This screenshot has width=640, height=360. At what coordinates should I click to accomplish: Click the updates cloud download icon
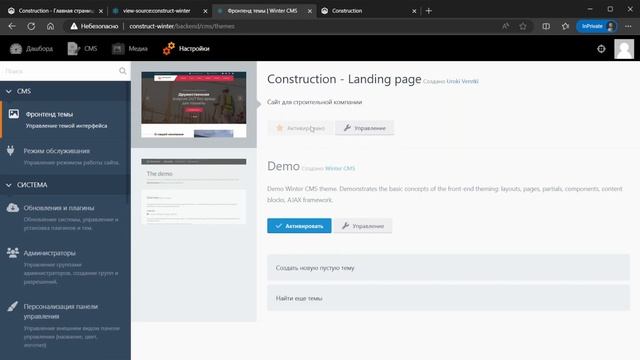[13, 207]
